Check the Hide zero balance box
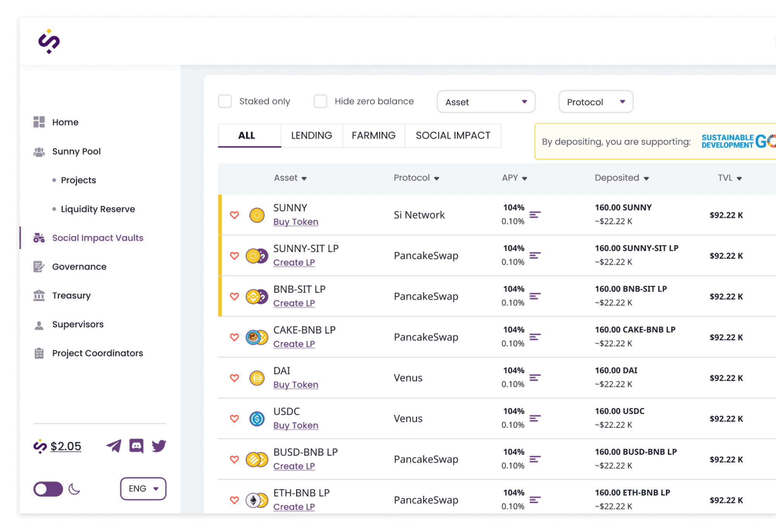 (320, 101)
